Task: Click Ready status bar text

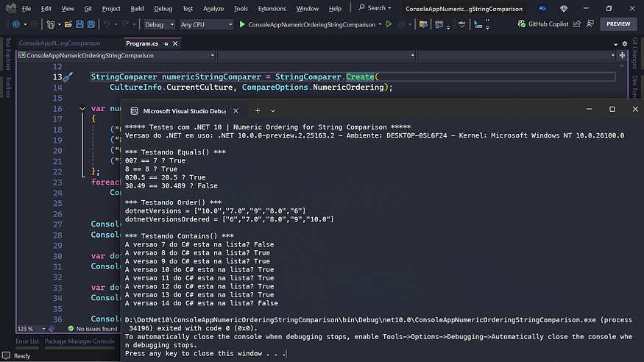Action: (x=22, y=356)
